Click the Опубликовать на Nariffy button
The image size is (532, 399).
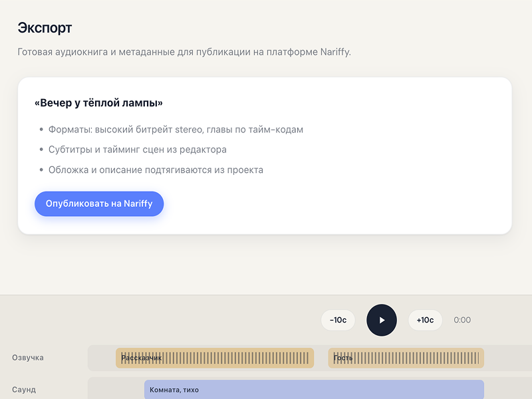[99, 203]
